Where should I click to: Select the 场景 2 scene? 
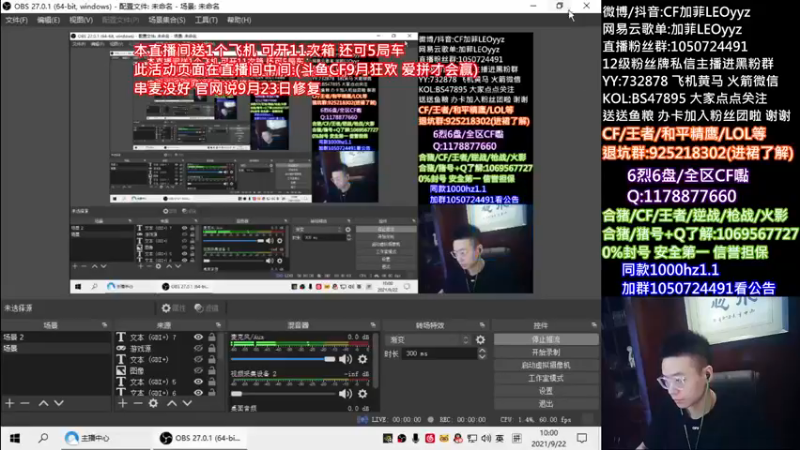coord(56,337)
